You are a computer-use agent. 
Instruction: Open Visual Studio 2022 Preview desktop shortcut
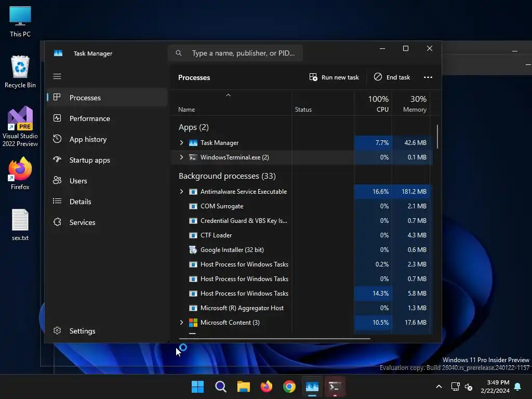[x=20, y=127]
